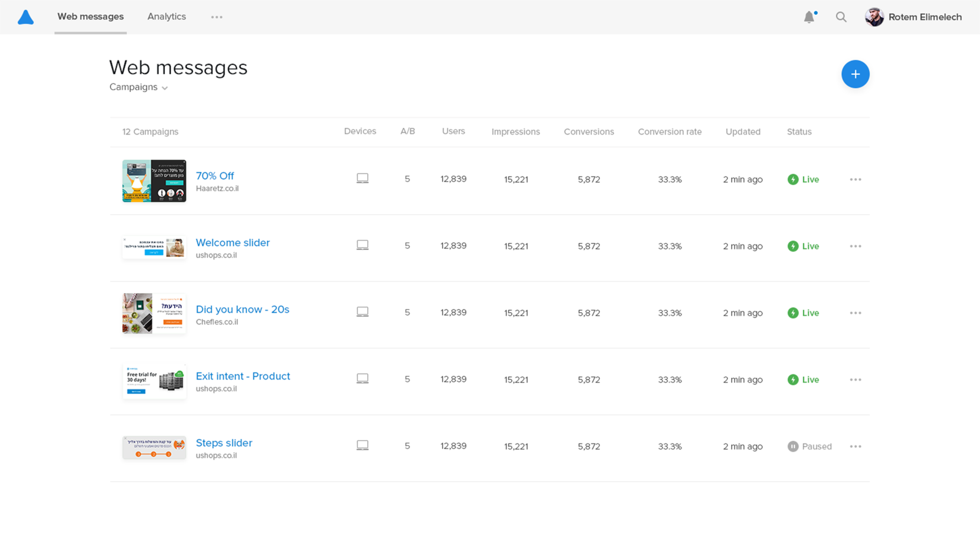
Task: Click the blue triangle app logo
Action: click(25, 17)
